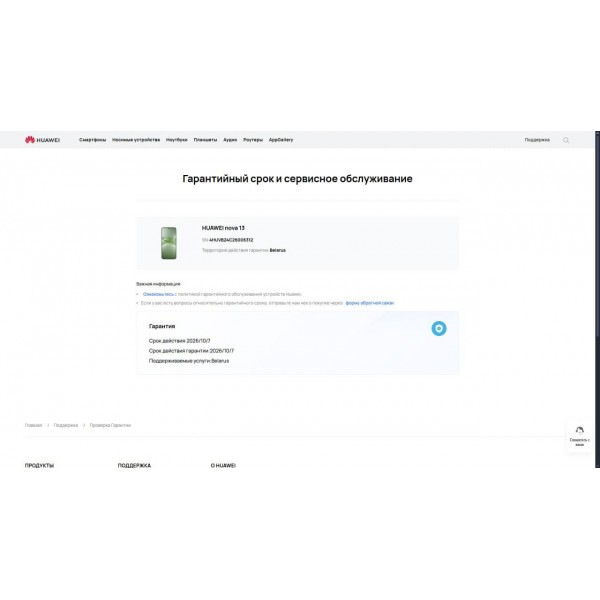The width and height of the screenshot is (600, 600).
Task: Click the Проверка Гарантии breadcrumb
Action: pyautogui.click(x=110, y=425)
